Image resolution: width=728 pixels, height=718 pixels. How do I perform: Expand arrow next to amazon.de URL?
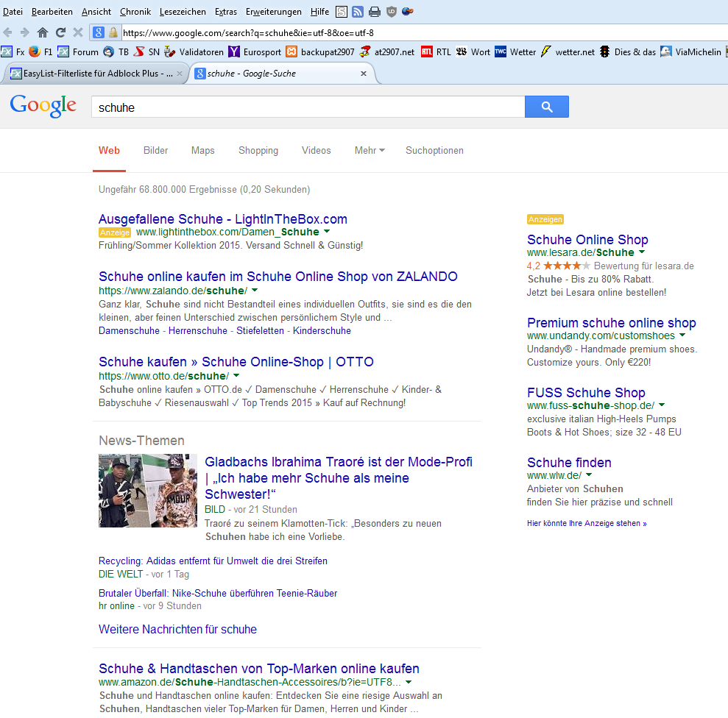pyautogui.click(x=409, y=682)
